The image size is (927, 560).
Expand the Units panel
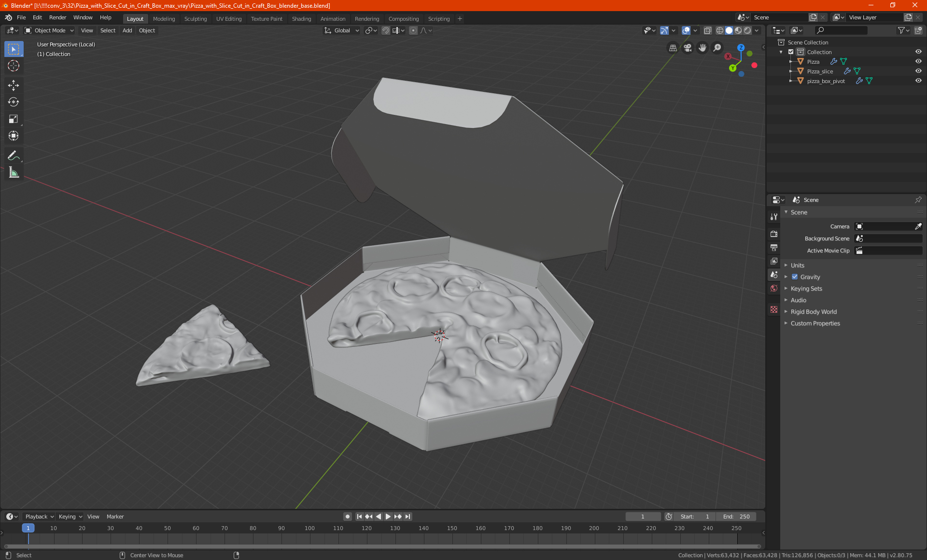(797, 265)
